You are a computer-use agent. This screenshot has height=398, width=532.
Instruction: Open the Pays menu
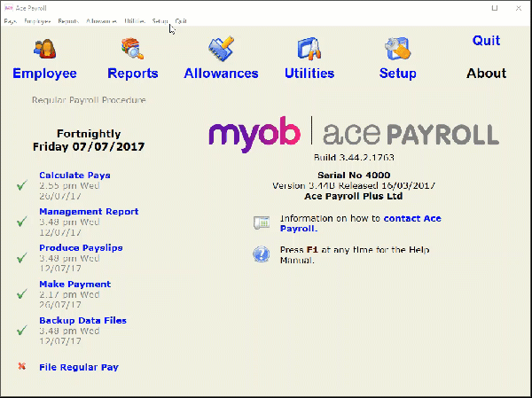[x=10, y=21]
